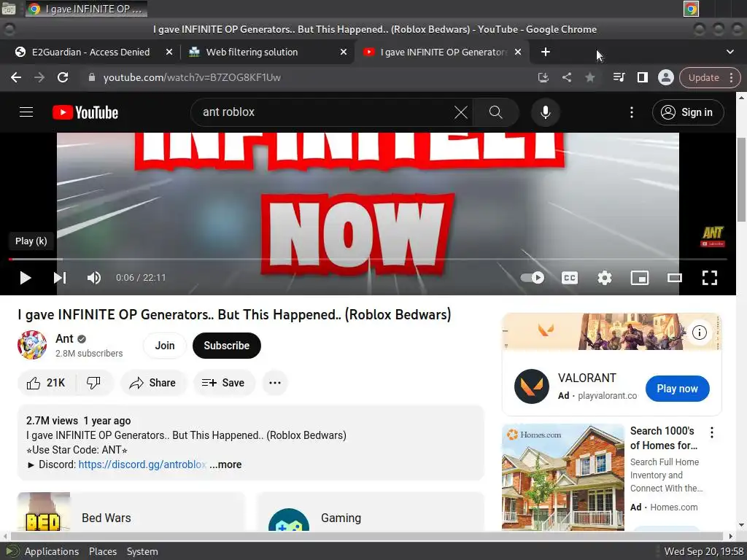Like the video (21K)
The height and width of the screenshot is (560, 747).
tap(46, 383)
